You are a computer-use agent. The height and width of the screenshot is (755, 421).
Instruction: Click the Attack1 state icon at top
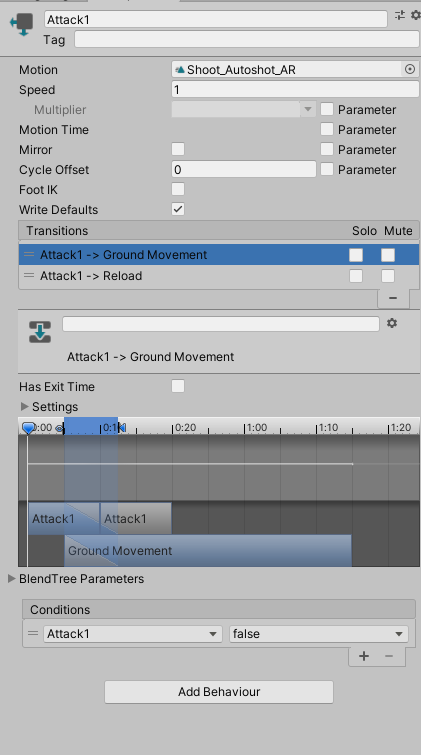click(22, 24)
